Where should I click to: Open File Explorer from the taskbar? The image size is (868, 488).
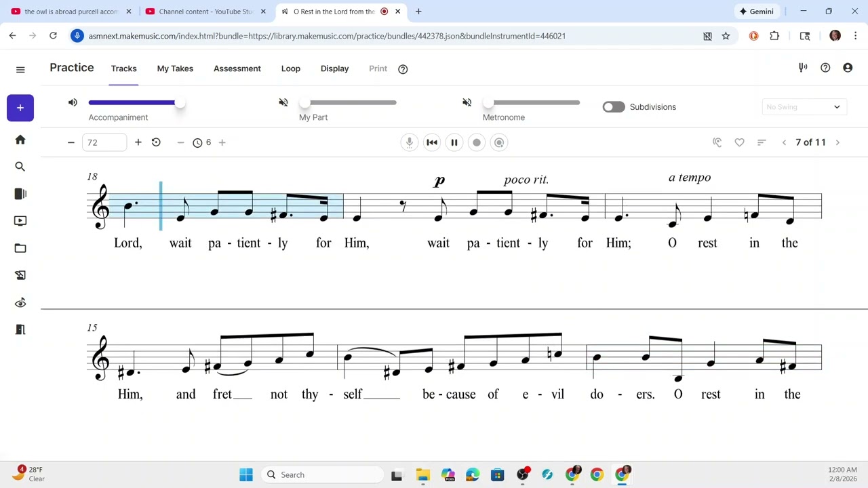click(x=422, y=474)
